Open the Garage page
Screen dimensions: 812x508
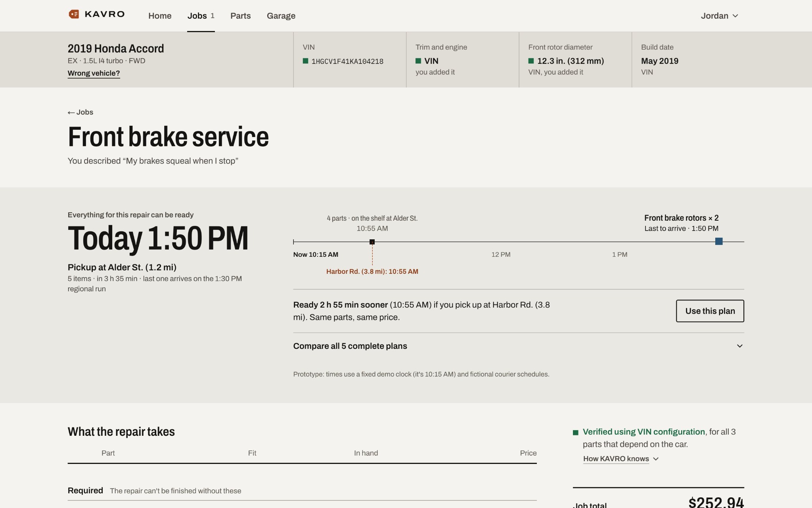click(281, 16)
